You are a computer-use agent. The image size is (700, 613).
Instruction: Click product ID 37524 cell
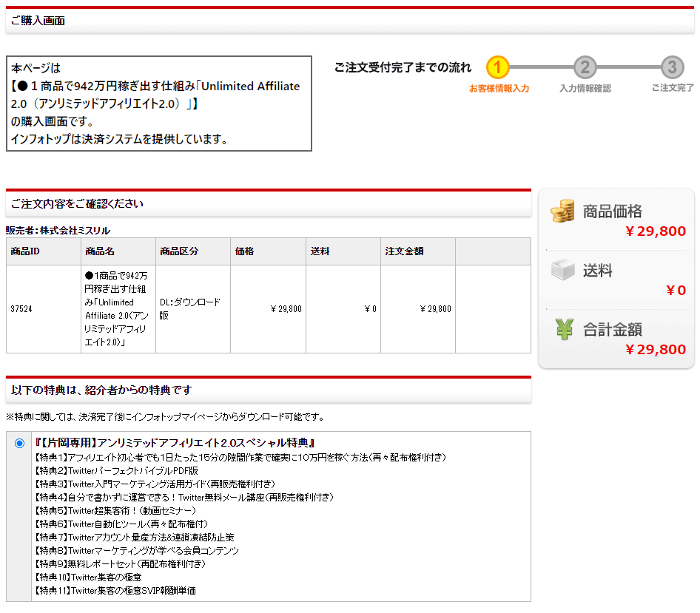22,309
